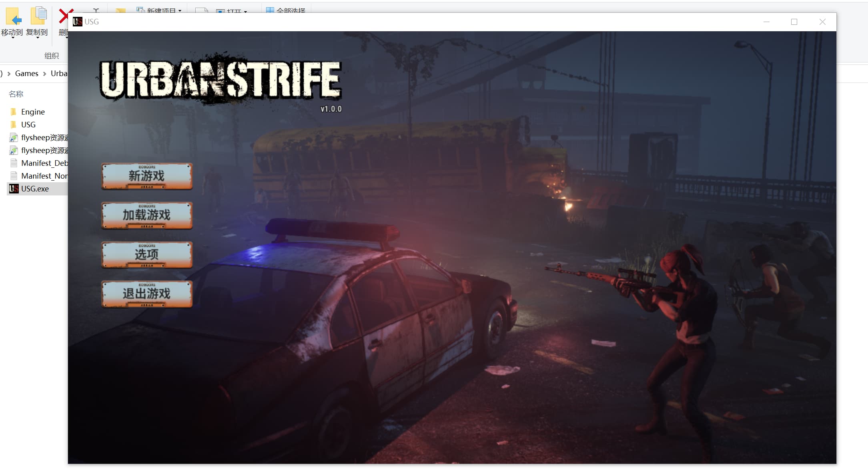Sort files by the 名称 column header

point(16,94)
